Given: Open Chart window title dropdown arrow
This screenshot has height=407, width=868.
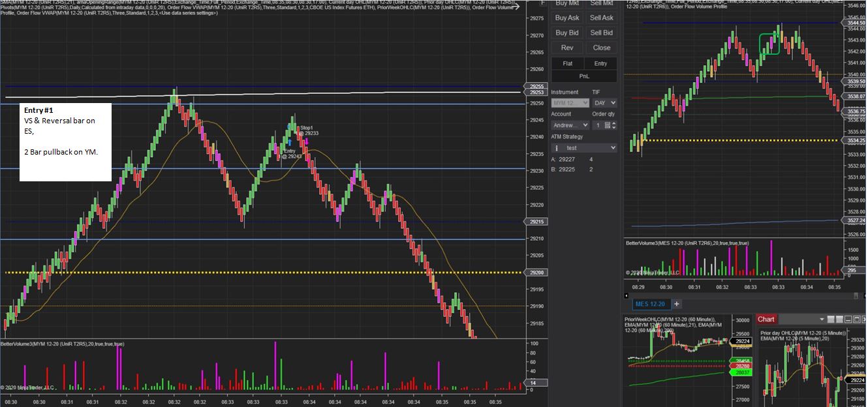Looking at the screenshot, I should point(822,319).
